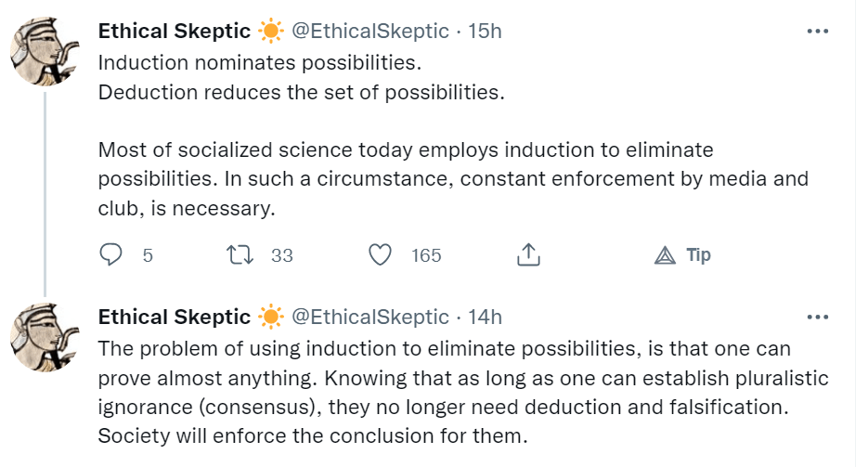Click the like count of 165

426,255
